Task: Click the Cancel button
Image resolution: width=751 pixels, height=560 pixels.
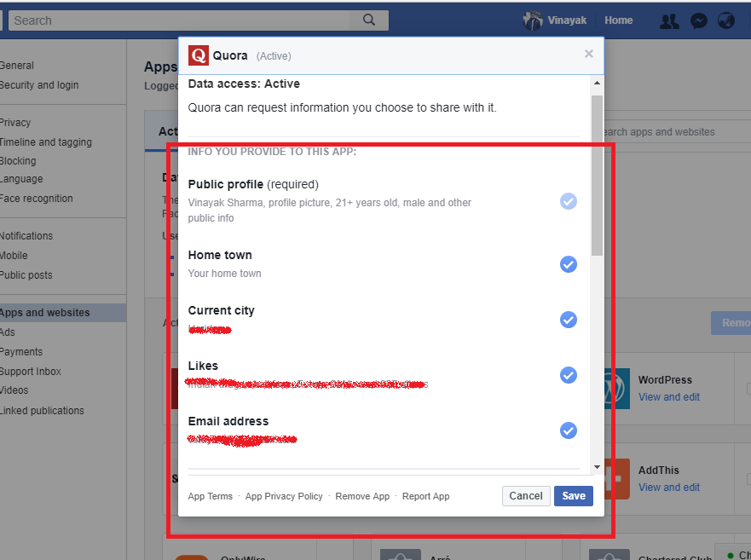Action: click(x=526, y=496)
